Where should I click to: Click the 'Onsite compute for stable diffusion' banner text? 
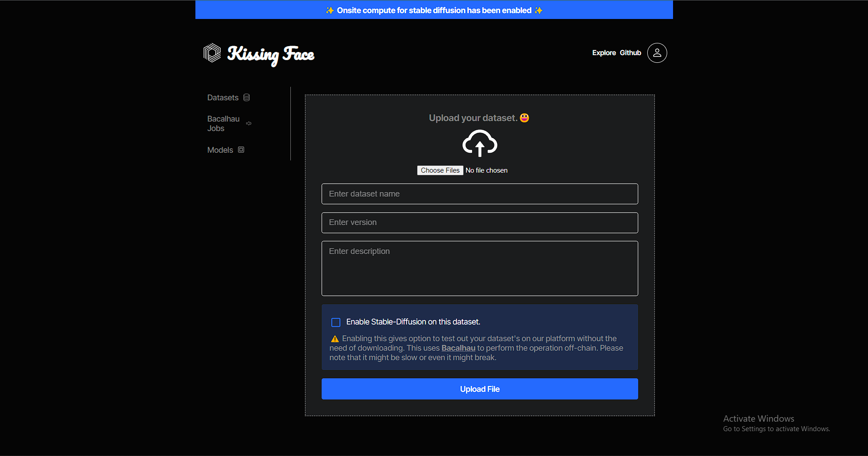coord(434,10)
